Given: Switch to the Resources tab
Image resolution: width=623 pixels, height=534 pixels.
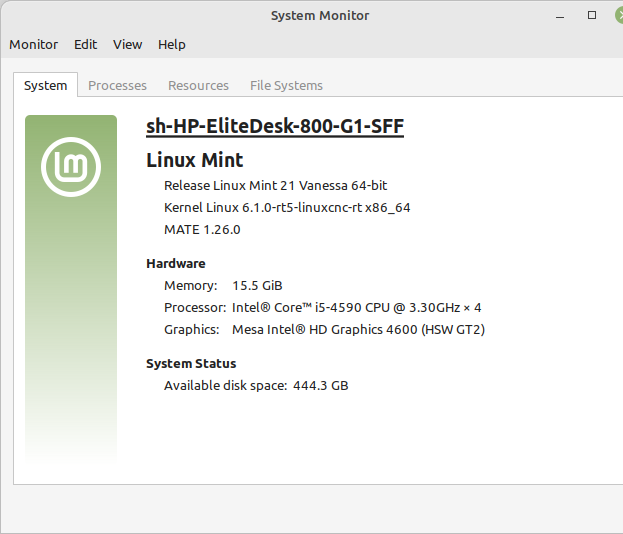Looking at the screenshot, I should pos(198,85).
